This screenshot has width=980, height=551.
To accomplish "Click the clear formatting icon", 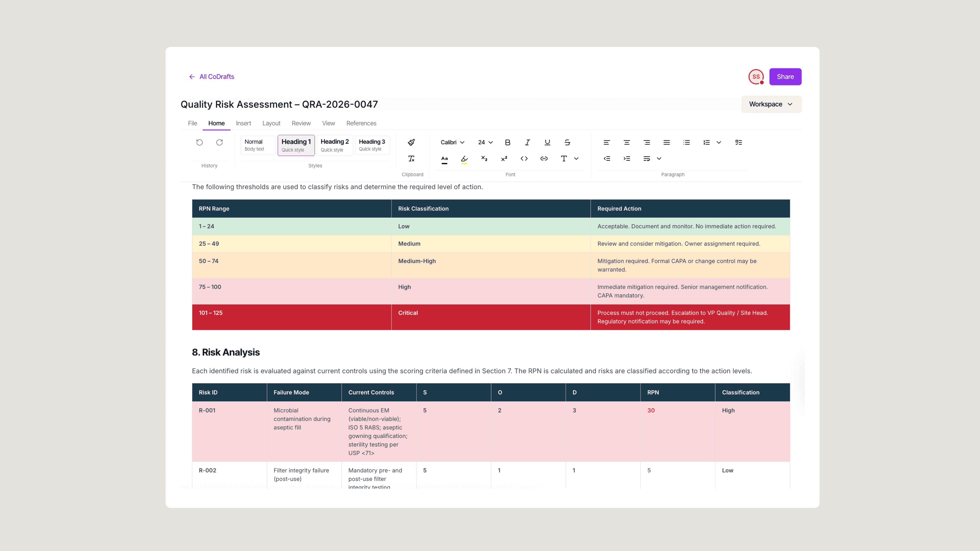I will (411, 159).
